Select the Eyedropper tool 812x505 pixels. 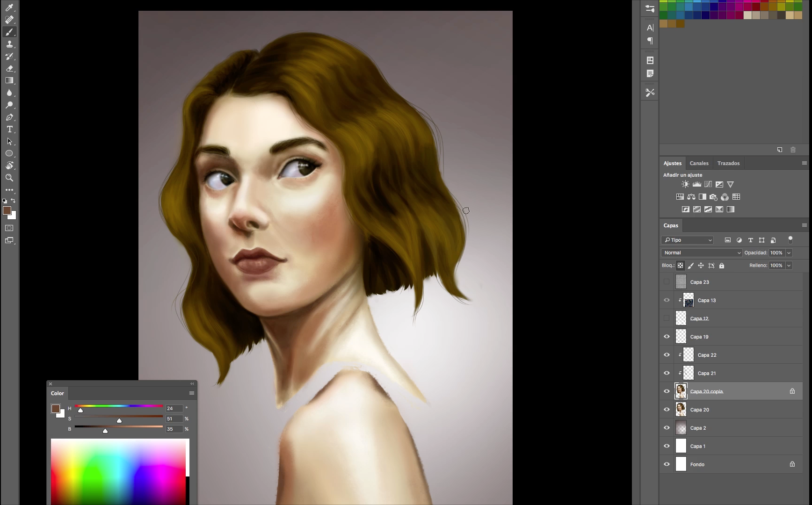point(9,7)
